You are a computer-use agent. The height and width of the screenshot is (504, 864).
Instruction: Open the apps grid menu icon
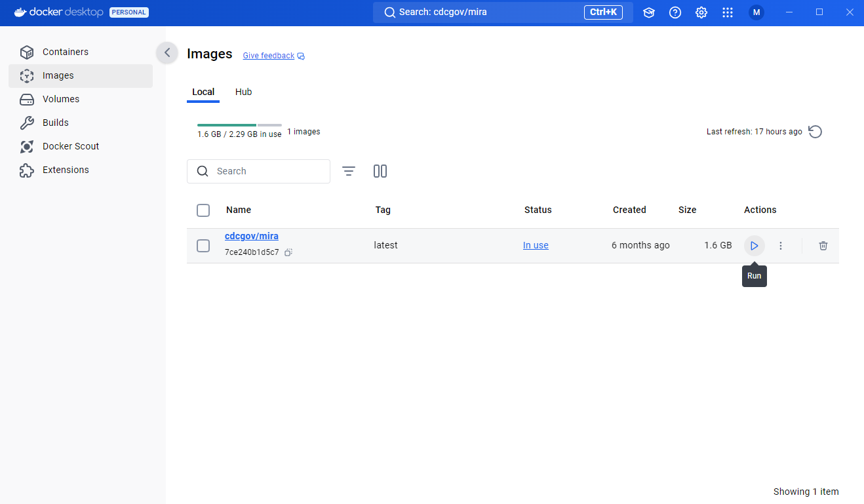(x=728, y=12)
